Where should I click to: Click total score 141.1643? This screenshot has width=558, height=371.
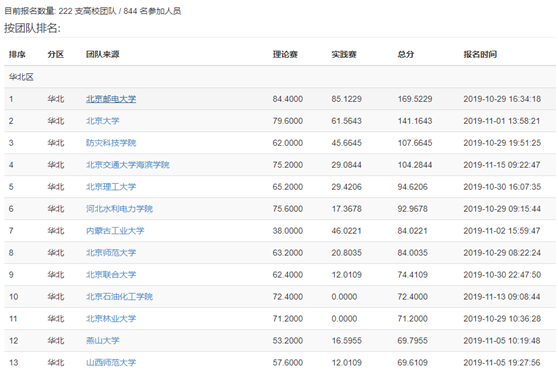(415, 121)
